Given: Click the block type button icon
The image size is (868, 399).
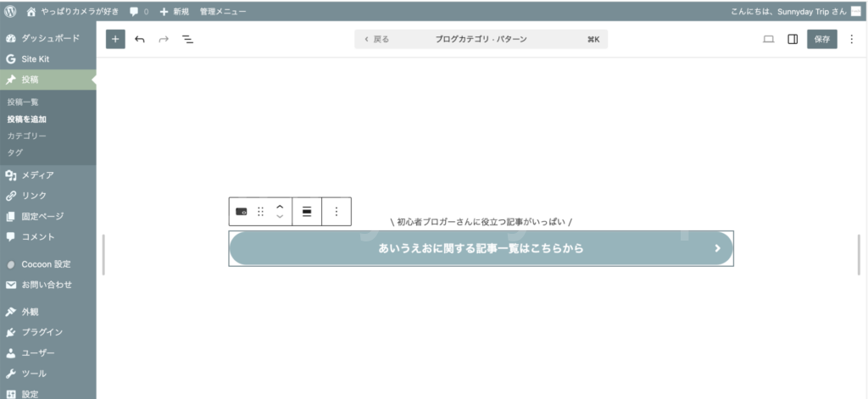Looking at the screenshot, I should coord(241,212).
